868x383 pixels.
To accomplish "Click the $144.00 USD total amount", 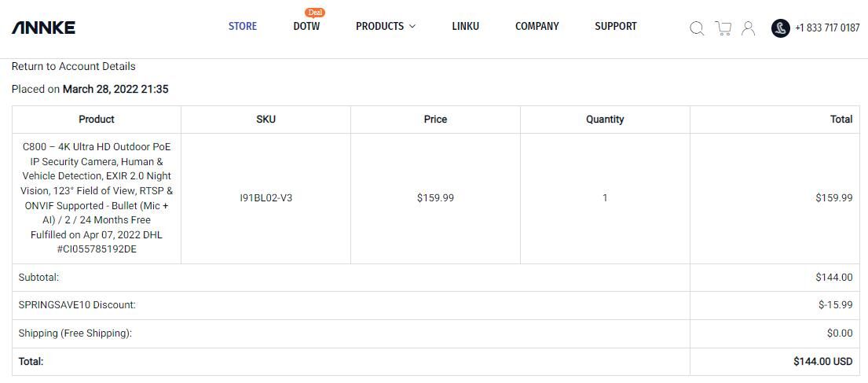I will 822,362.
